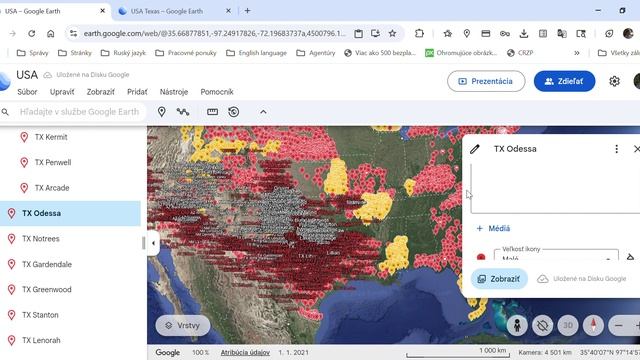Image resolution: width=640 pixels, height=360 pixels.
Task: Click the search magnifier icon
Action: click(5, 111)
